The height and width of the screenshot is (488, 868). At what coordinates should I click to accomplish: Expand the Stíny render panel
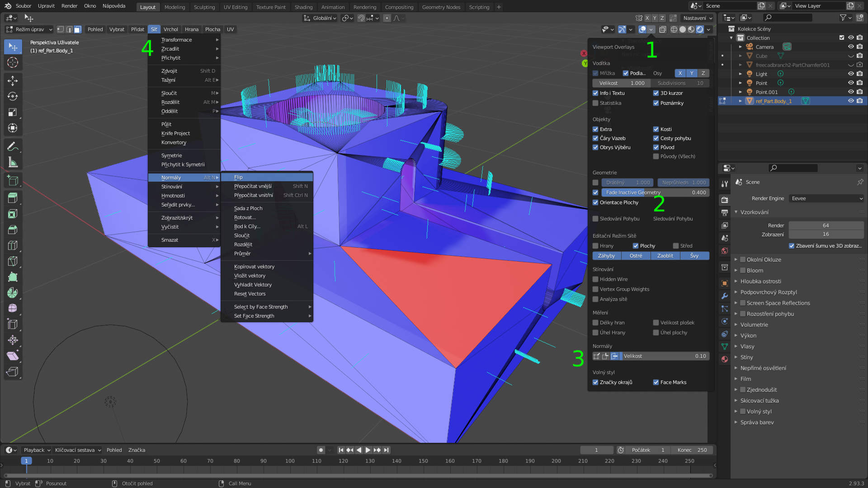[736, 357]
